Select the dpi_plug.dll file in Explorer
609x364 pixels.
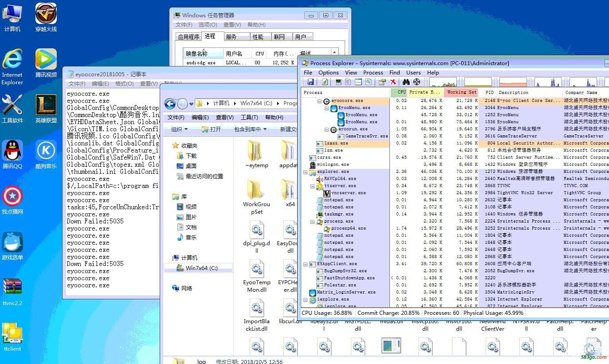tap(256, 236)
